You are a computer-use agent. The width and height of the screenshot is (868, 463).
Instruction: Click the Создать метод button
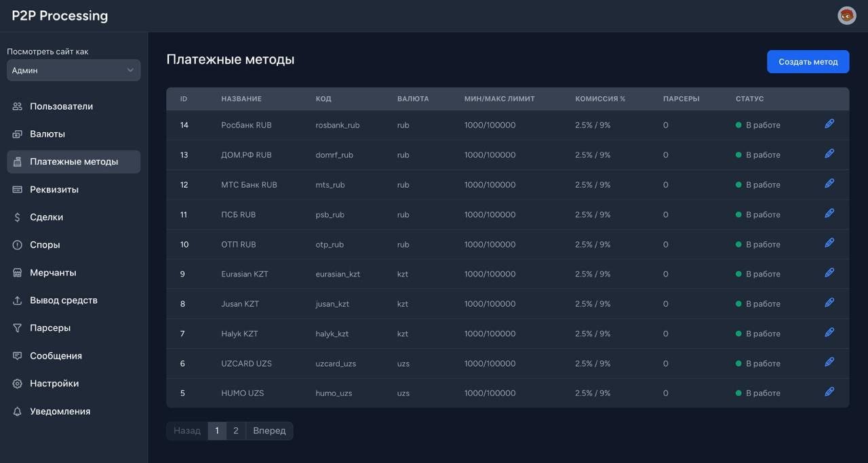click(x=808, y=62)
